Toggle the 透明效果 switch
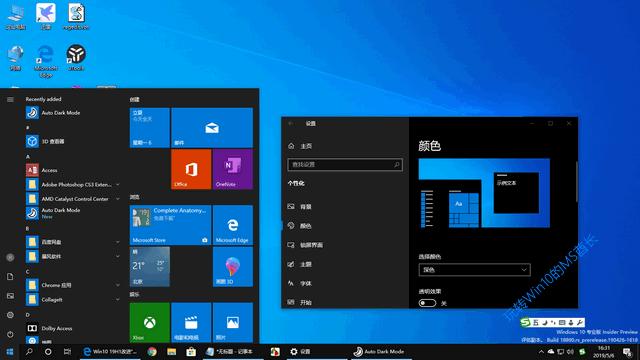Viewport: 640px width, 360px height. tap(427, 303)
